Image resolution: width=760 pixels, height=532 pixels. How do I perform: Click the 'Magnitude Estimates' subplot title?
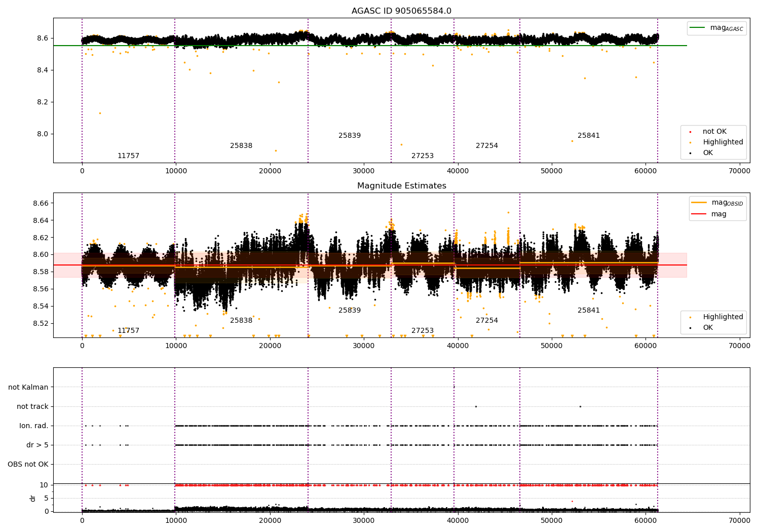(402, 186)
